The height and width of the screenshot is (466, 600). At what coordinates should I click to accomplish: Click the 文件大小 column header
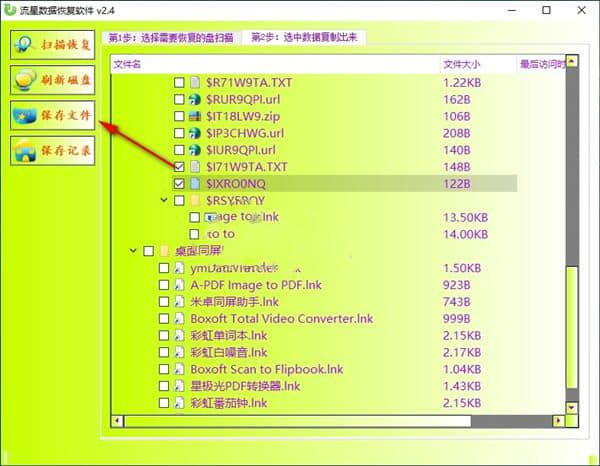pyautogui.click(x=460, y=64)
